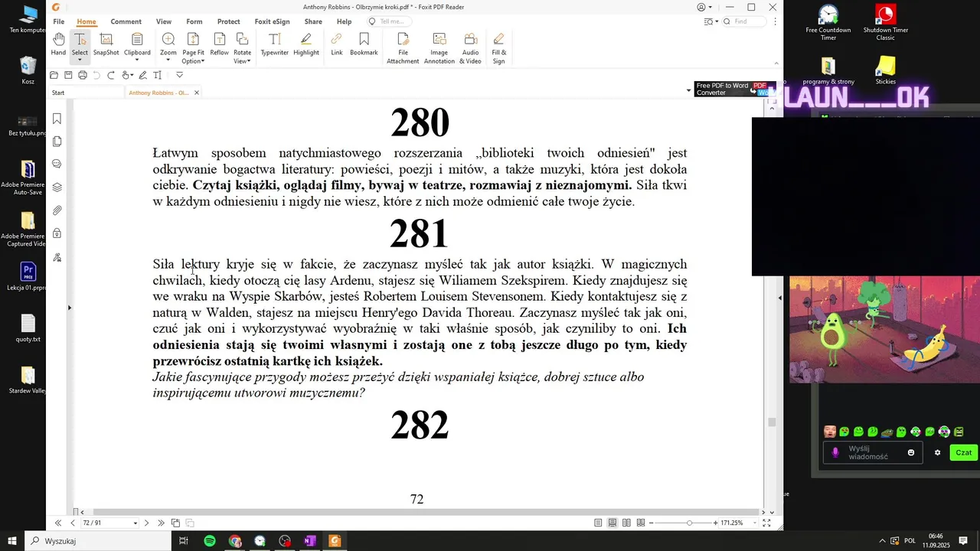Open the Fill & Sign tool
Screen dimensions: 980x551
click(x=498, y=48)
